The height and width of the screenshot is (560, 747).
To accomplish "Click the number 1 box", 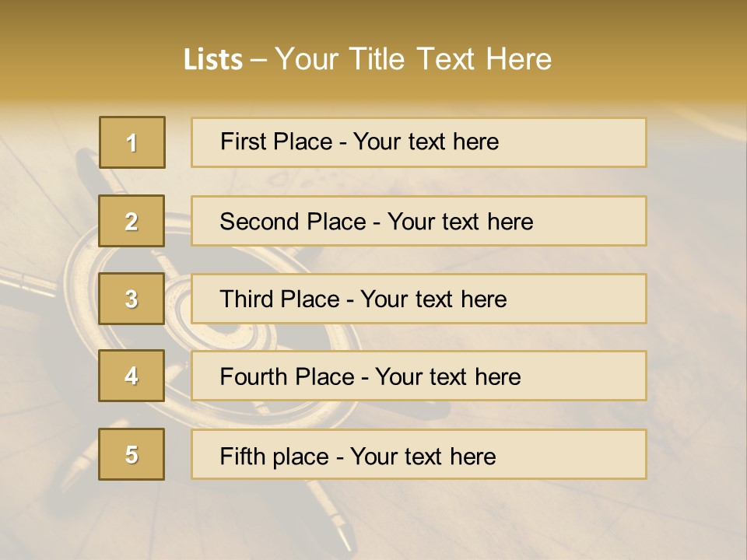I will (132, 142).
